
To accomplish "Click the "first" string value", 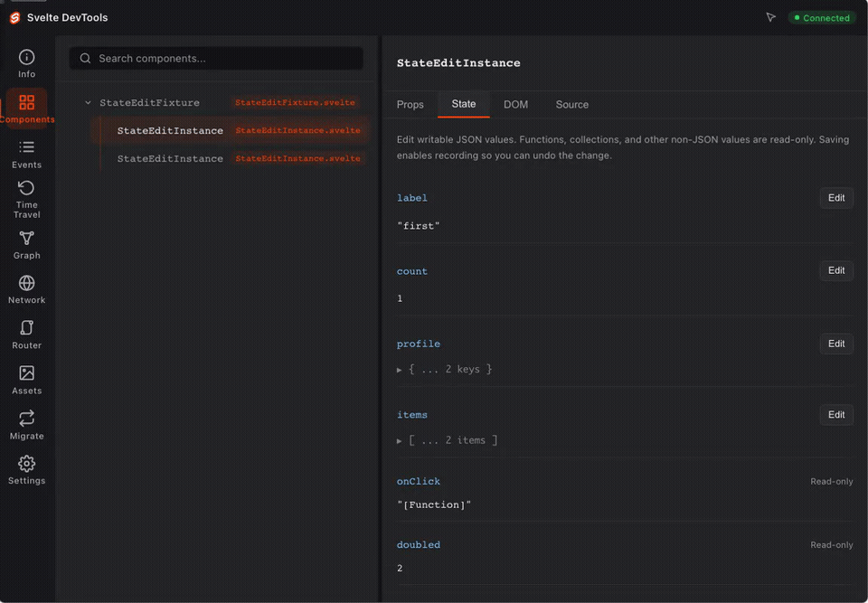I will pos(419,226).
